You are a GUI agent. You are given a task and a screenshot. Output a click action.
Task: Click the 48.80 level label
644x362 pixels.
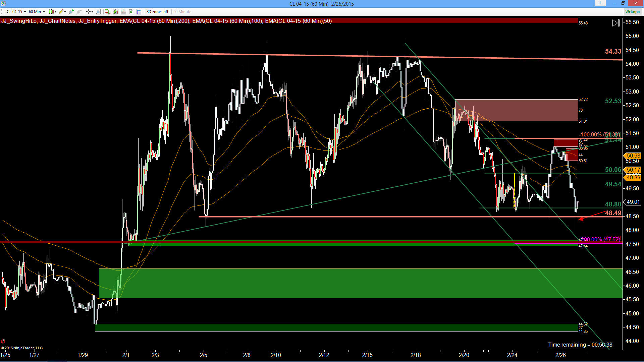(613, 204)
